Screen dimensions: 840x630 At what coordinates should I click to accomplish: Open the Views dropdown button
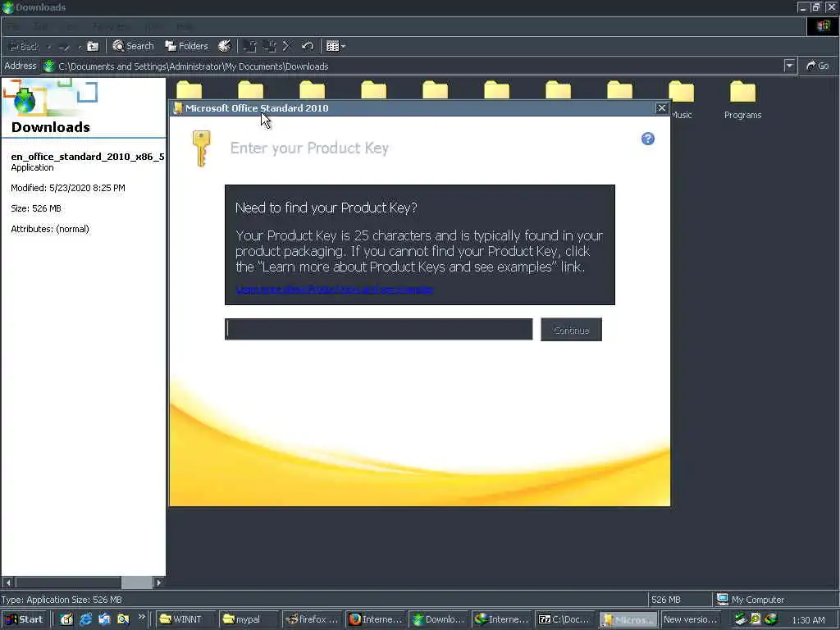point(336,47)
